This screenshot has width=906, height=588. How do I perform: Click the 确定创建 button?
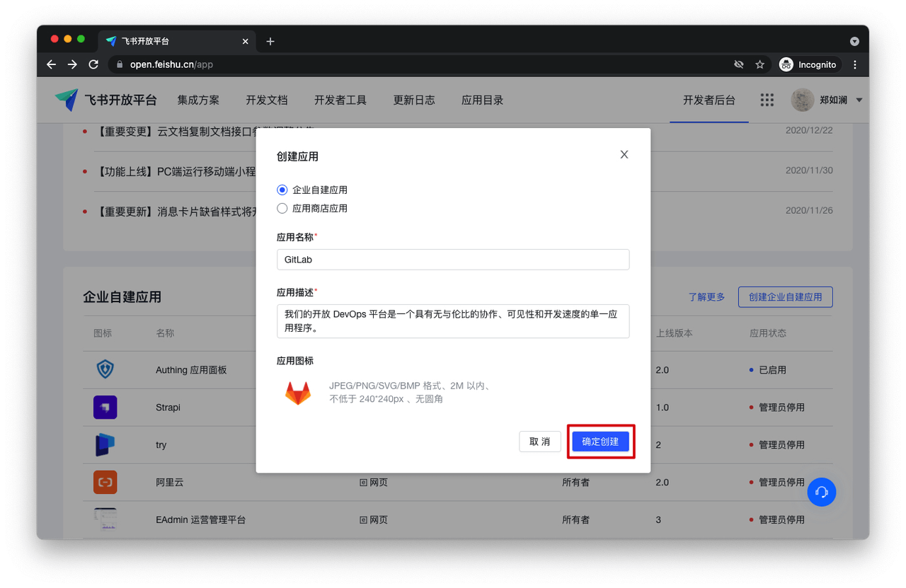pos(600,442)
